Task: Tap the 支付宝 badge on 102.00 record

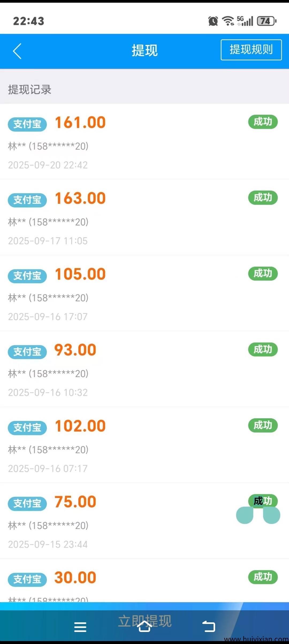Action: coord(27,428)
